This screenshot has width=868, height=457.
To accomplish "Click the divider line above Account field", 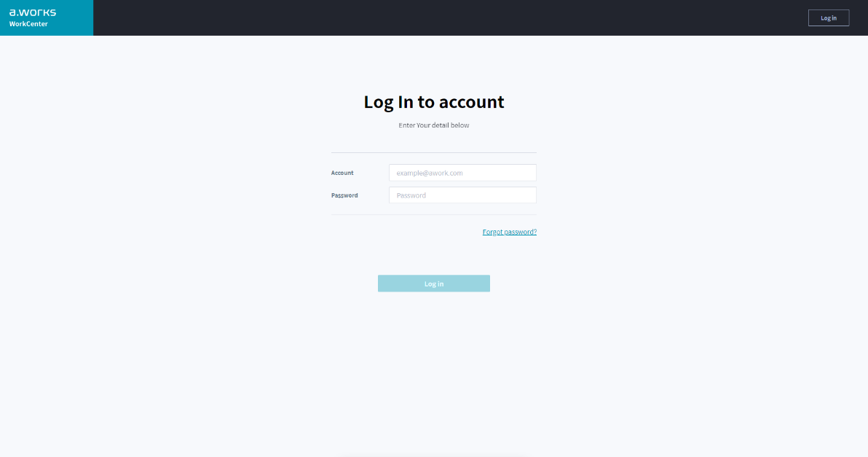I will pos(433,152).
